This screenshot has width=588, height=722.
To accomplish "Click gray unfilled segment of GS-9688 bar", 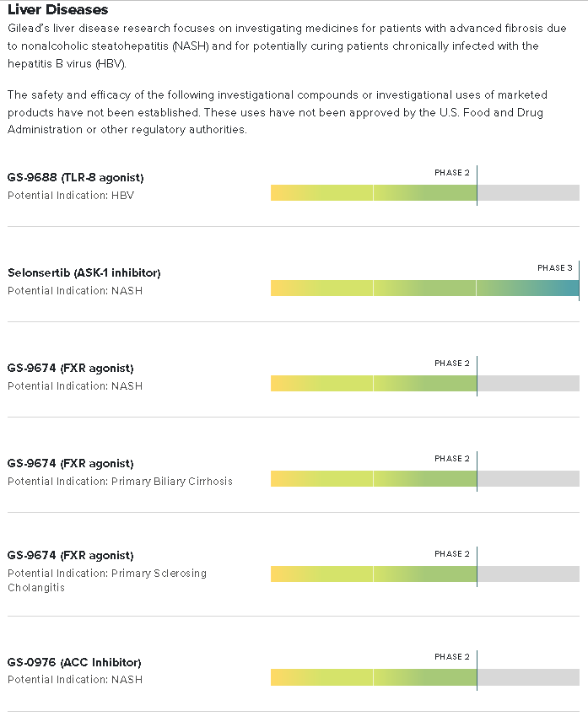I will pyautogui.click(x=529, y=193).
